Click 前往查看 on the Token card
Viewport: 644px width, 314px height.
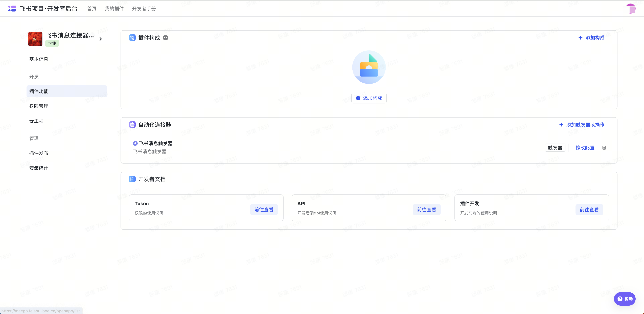tap(264, 210)
